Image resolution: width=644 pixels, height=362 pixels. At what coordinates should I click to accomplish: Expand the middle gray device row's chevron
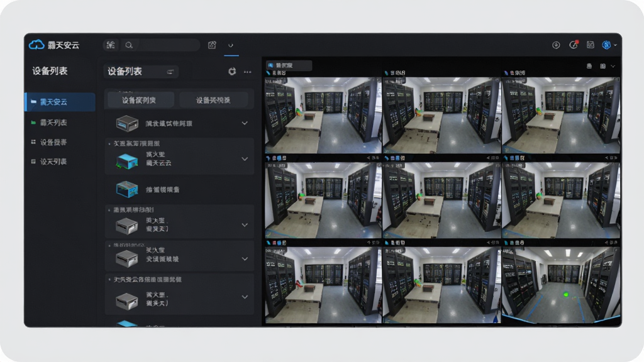pyautogui.click(x=245, y=258)
